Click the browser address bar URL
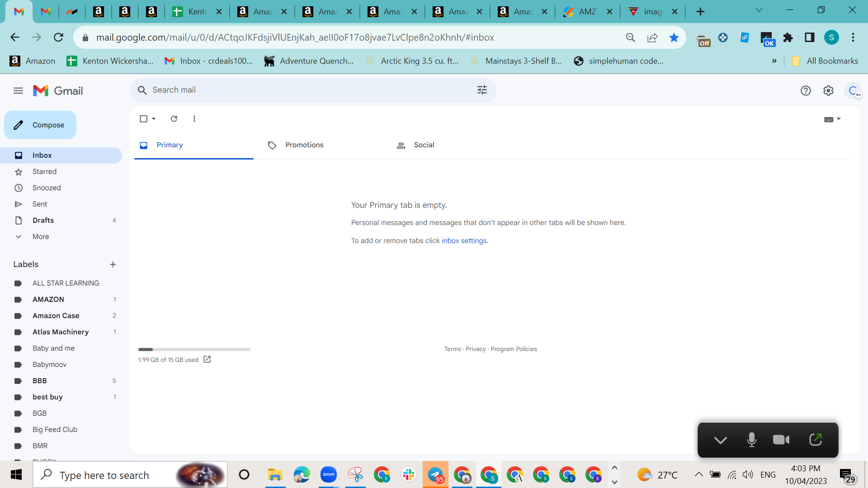868x488 pixels. [295, 38]
